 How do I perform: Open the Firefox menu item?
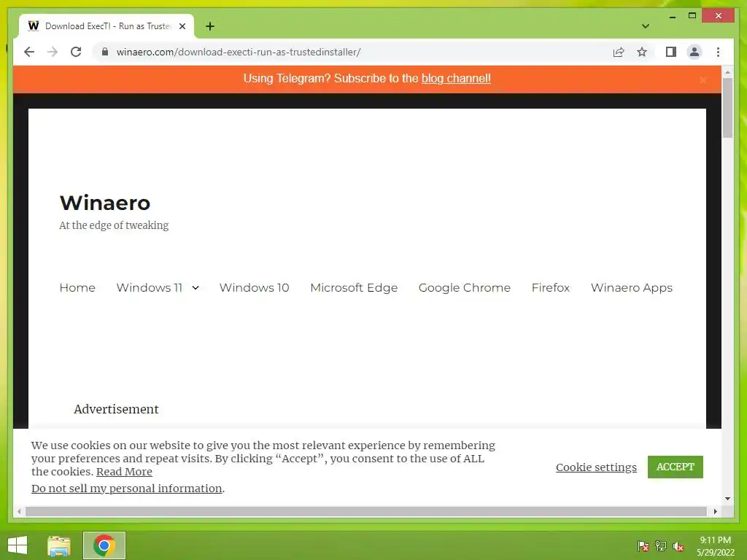(x=551, y=287)
